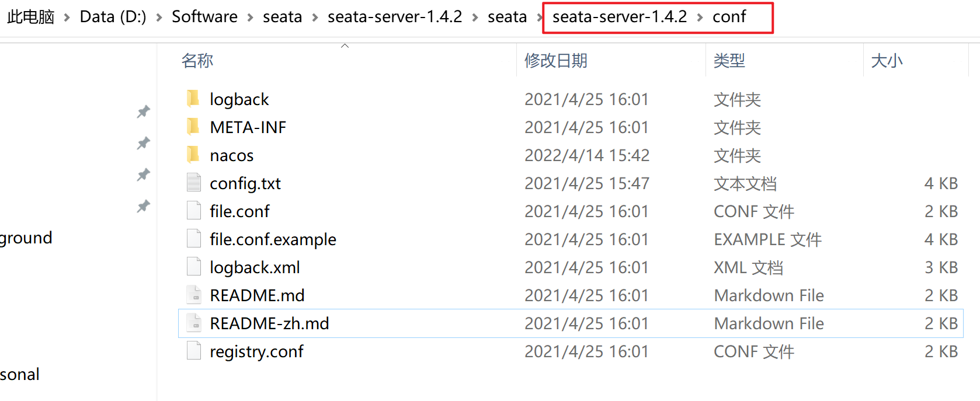Sort files by 修改日期 column header
This screenshot has width=980, height=401.
click(x=555, y=61)
